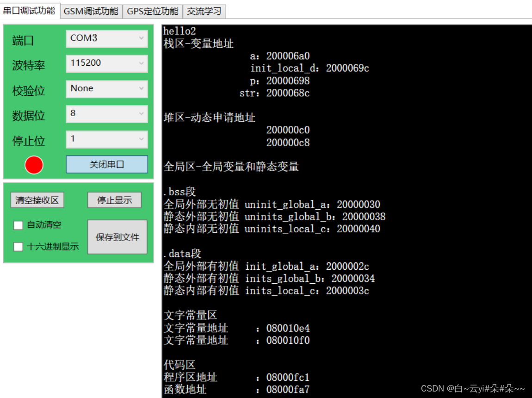Click the 文字常量地址 080010f0 line

[x=236, y=340]
